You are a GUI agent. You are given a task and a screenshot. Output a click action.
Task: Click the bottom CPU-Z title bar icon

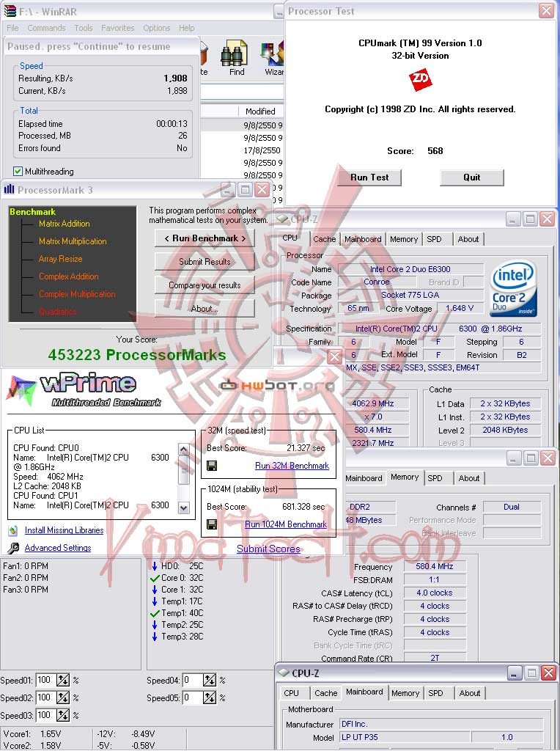pyautogui.click(x=284, y=673)
